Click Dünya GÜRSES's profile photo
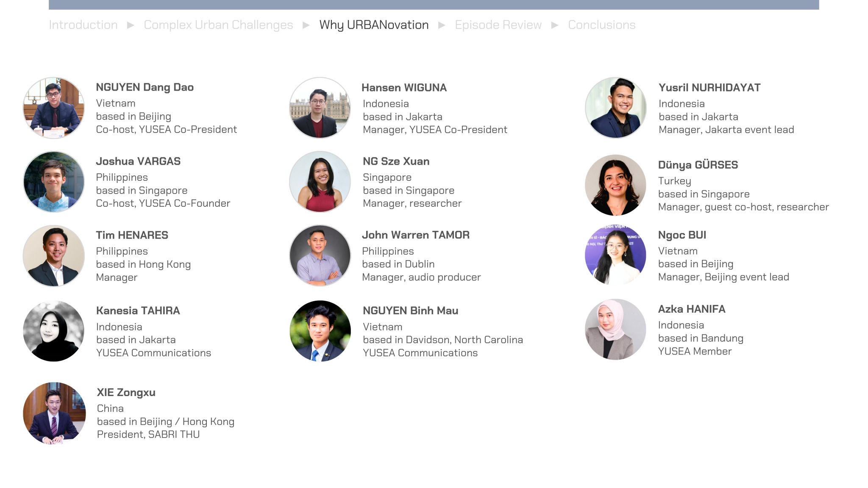 point(615,185)
